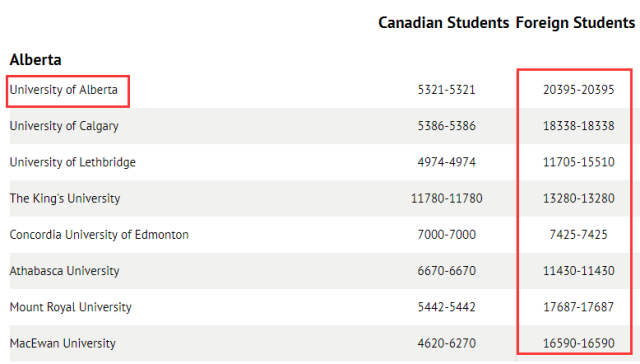Select Mount Royal foreign fee 17687-17687

pos(578,307)
